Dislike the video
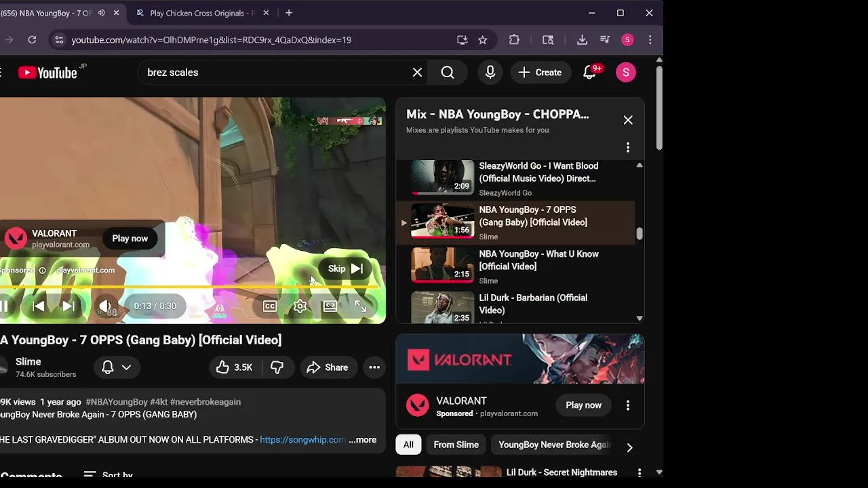868x488 pixels. coord(277,367)
